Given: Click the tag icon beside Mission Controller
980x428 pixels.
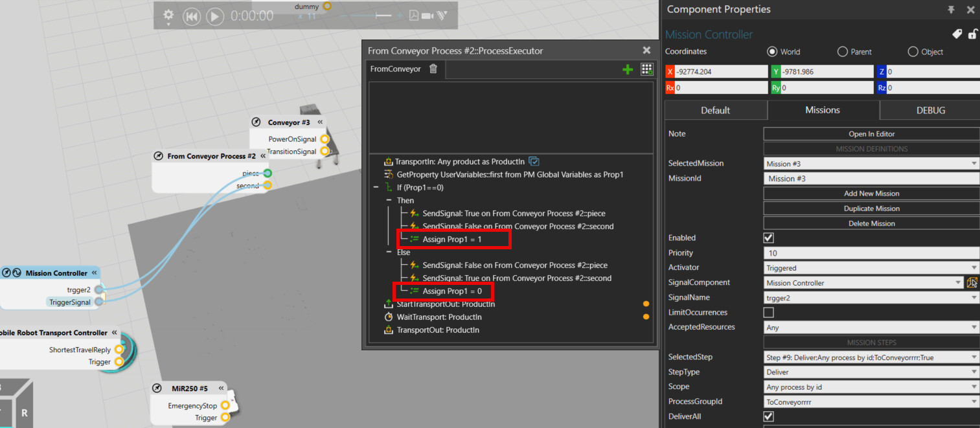Looking at the screenshot, I should [x=956, y=34].
